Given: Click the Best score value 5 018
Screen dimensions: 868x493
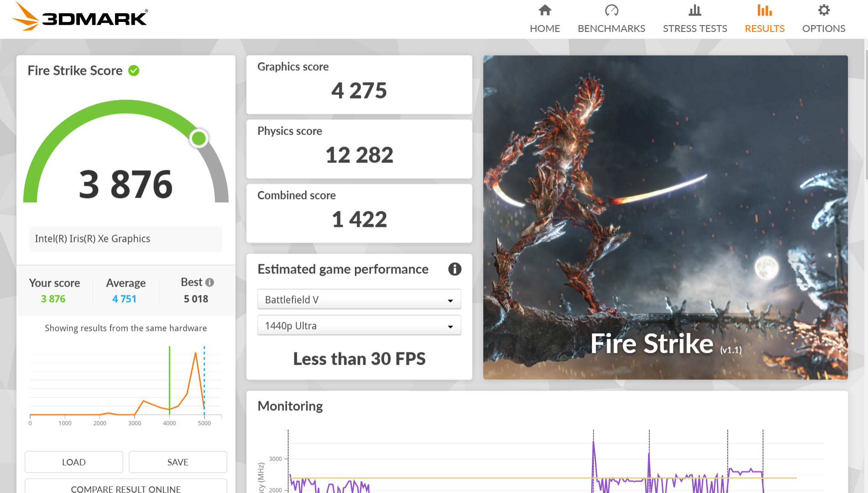Looking at the screenshot, I should coord(196,299).
